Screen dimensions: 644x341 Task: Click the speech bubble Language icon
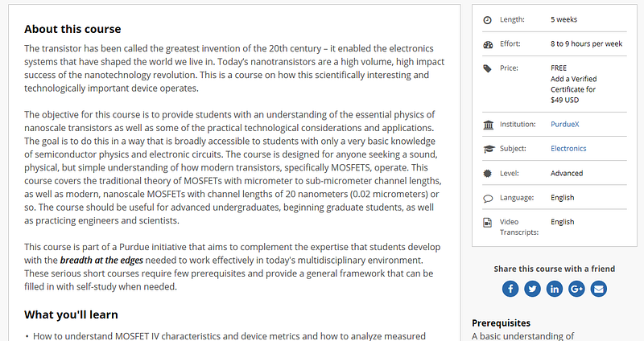(488, 199)
